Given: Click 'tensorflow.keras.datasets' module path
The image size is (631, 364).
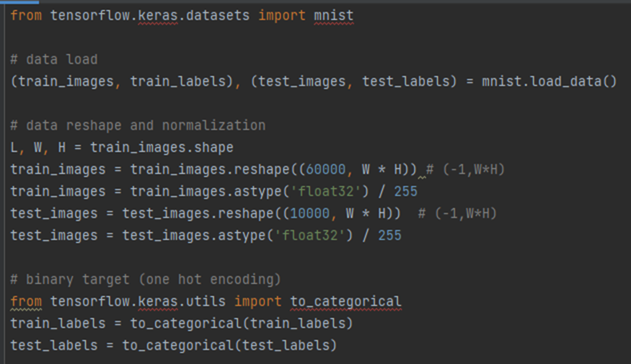Looking at the screenshot, I should pos(150,16).
